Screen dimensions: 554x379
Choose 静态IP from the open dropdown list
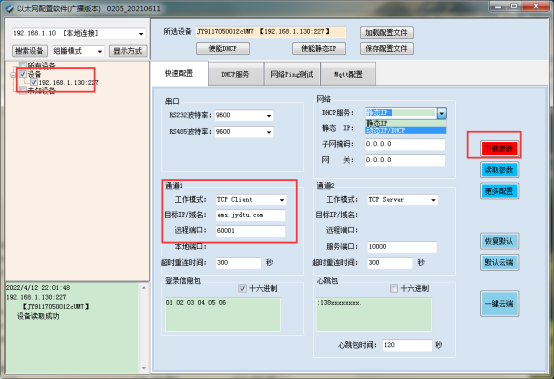pyautogui.click(x=406, y=123)
